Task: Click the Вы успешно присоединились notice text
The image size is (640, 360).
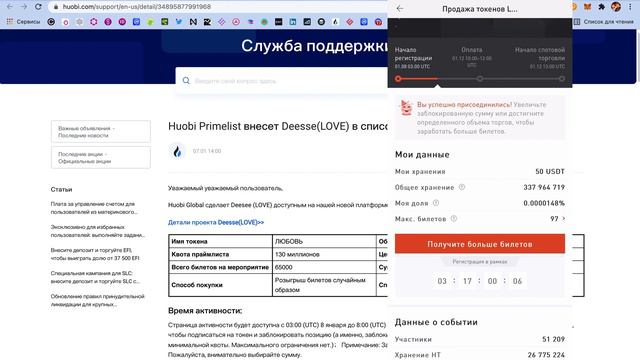Action: click(x=464, y=104)
